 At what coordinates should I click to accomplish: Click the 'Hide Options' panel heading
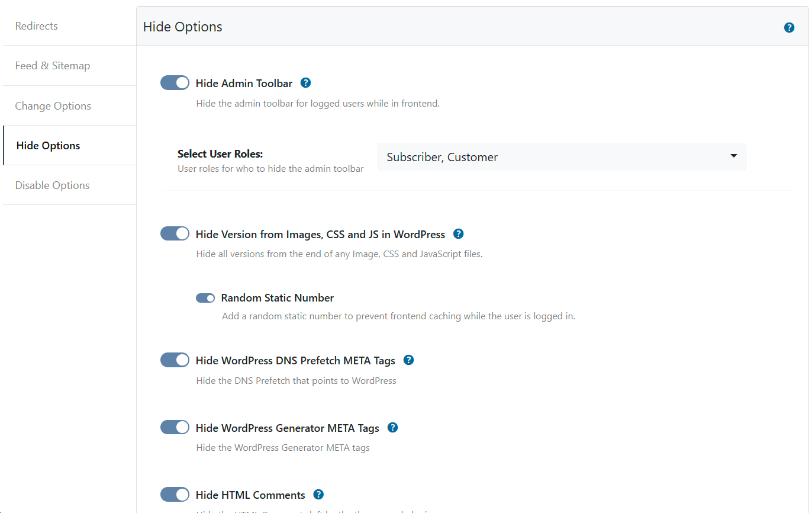[x=183, y=27]
